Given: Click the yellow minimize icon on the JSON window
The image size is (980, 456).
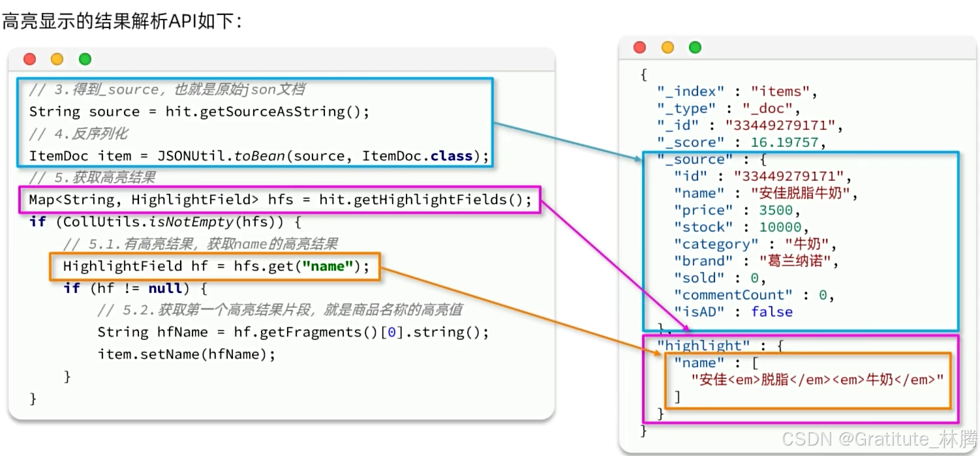Looking at the screenshot, I should point(667,47).
